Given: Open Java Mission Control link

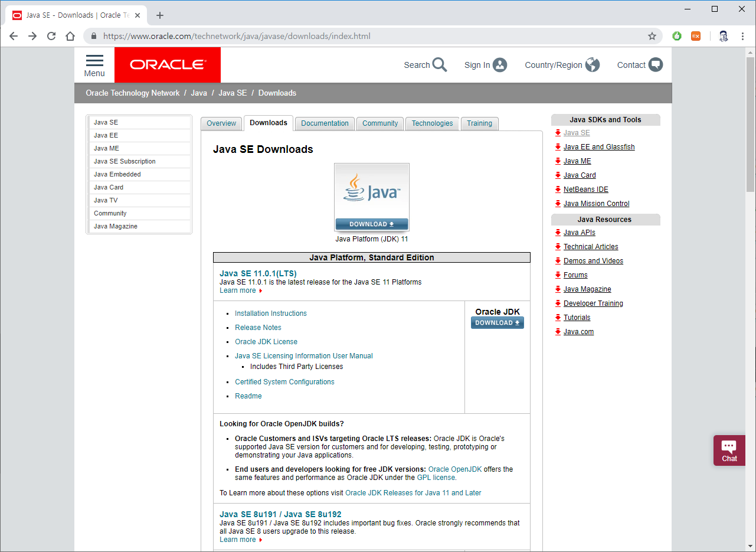Looking at the screenshot, I should coord(597,204).
